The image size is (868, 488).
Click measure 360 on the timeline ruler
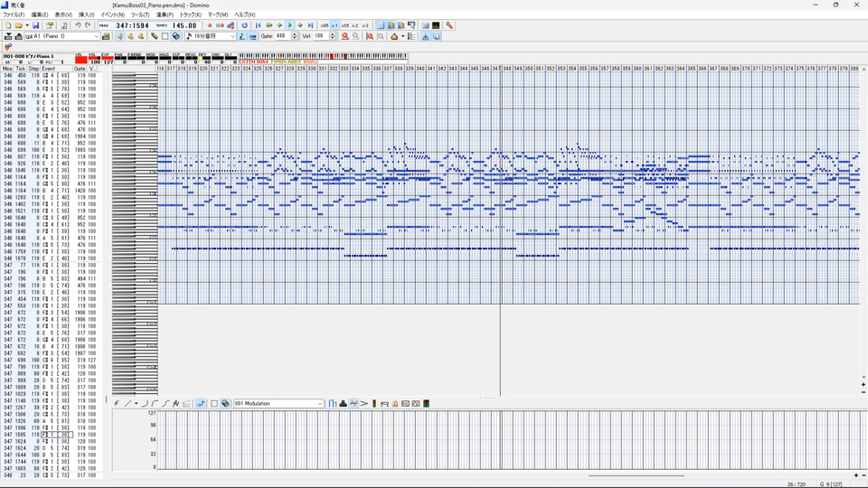pos(637,69)
